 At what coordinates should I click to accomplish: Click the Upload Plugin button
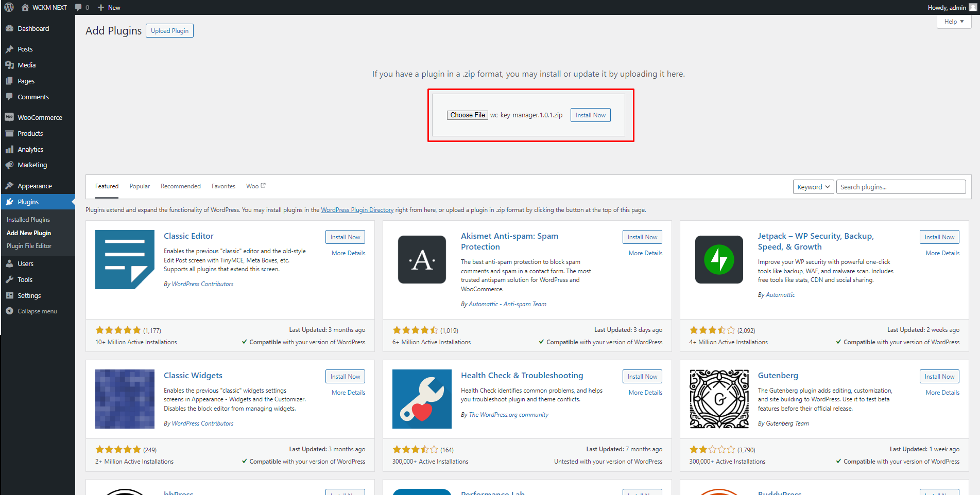tap(169, 31)
